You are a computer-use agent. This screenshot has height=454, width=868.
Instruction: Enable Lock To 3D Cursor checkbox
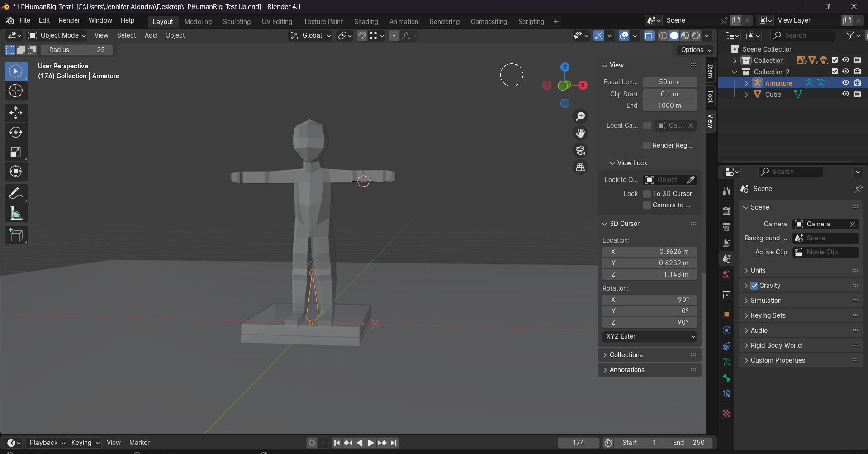(647, 194)
